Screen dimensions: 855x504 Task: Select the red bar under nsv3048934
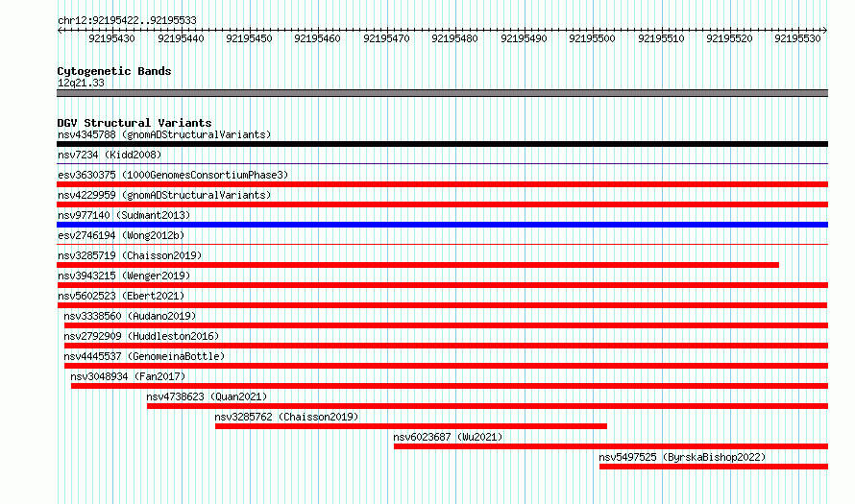(450, 386)
